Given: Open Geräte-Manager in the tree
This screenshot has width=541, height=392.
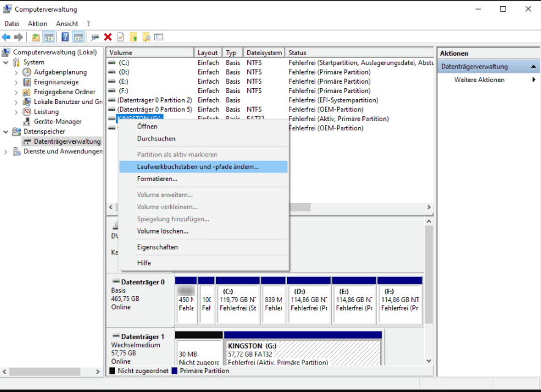Looking at the screenshot, I should pos(58,121).
